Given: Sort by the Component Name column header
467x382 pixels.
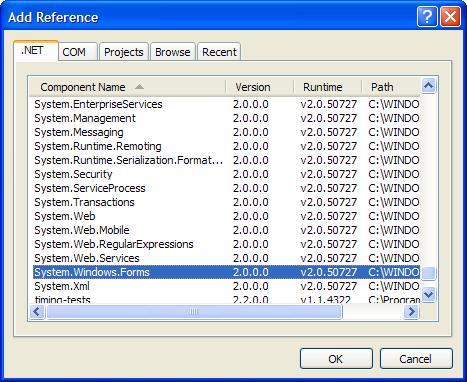Looking at the screenshot, I should tap(127, 87).
